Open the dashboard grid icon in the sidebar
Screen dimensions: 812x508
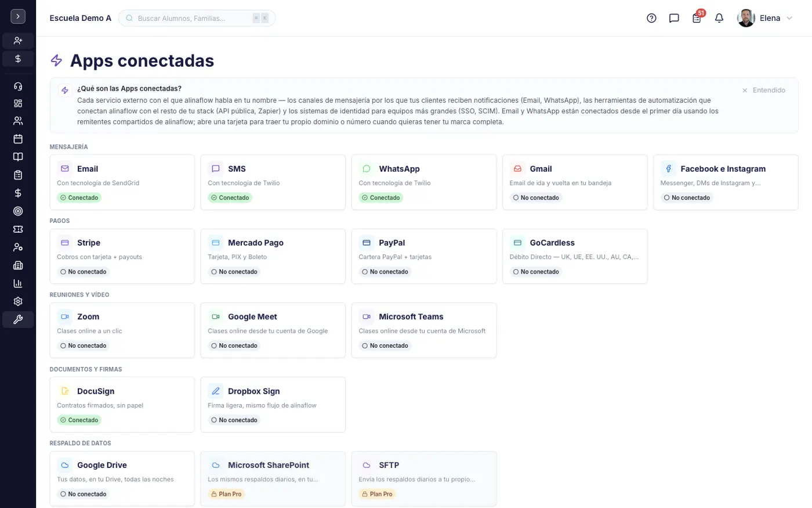pos(18,103)
